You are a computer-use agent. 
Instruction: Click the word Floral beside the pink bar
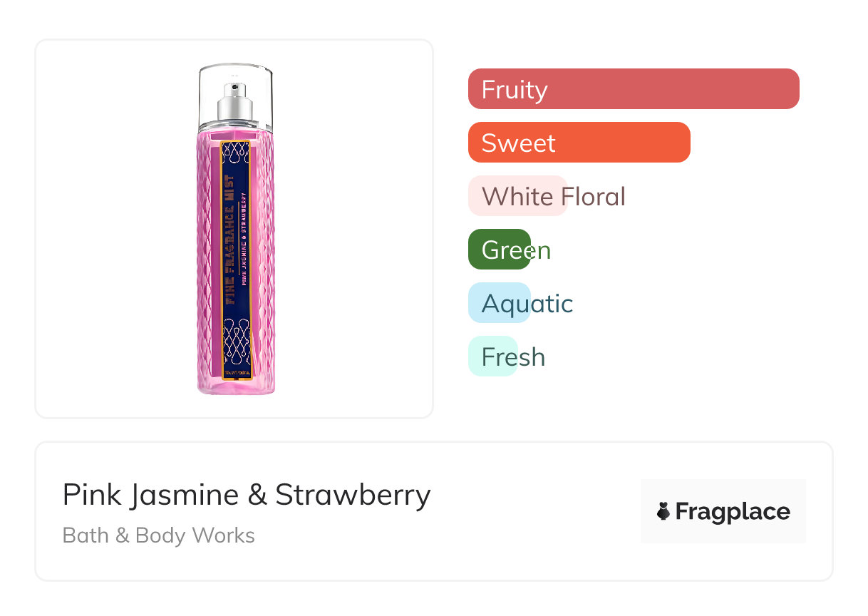[x=593, y=196]
